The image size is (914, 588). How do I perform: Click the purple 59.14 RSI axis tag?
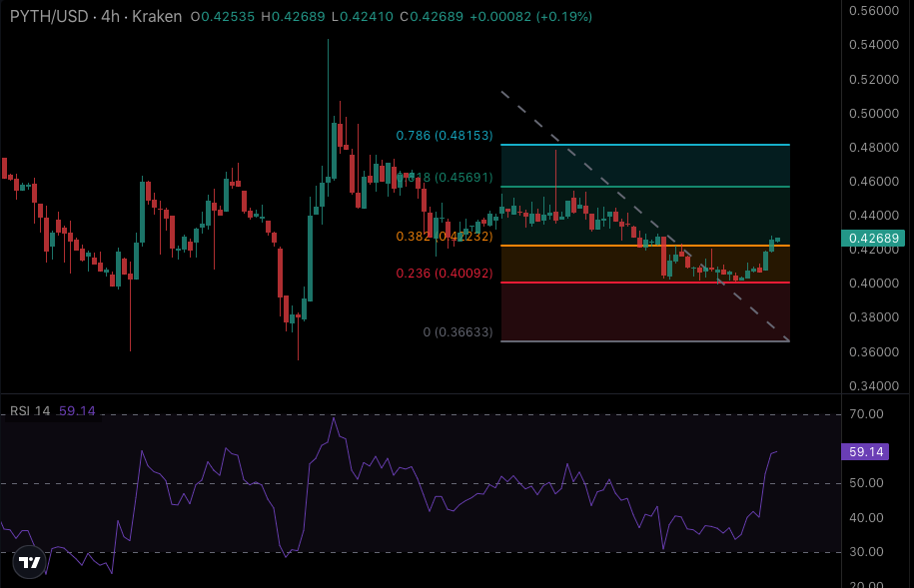click(x=865, y=452)
